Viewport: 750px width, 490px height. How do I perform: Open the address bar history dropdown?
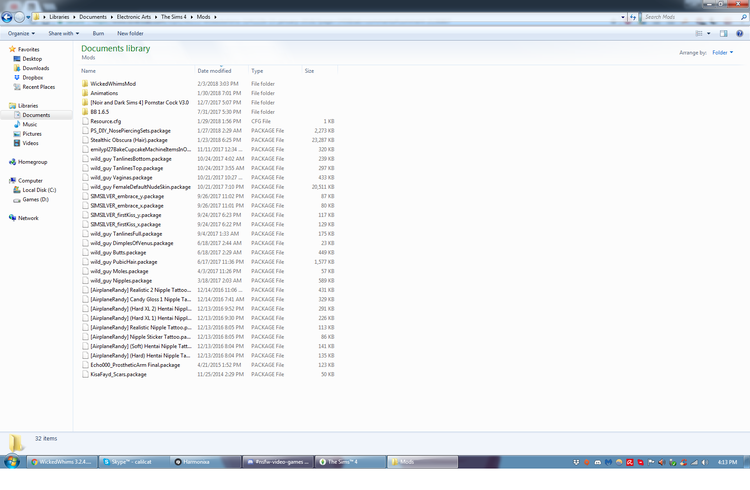[623, 17]
